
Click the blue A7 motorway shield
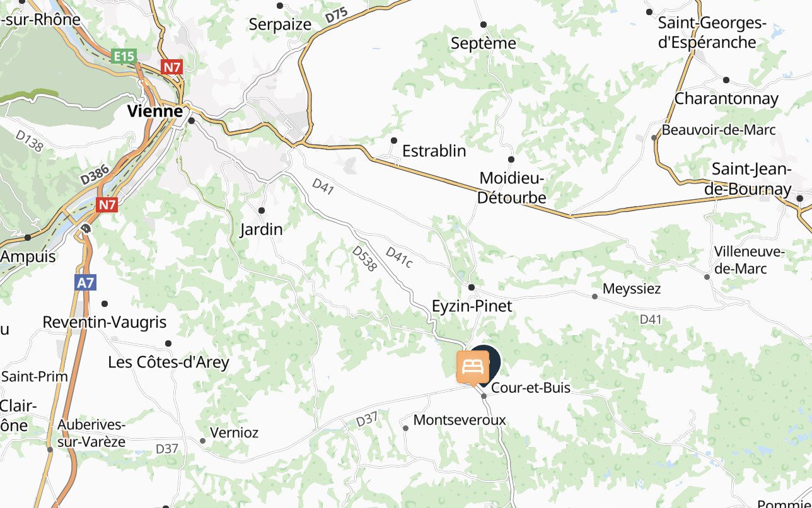[85, 283]
